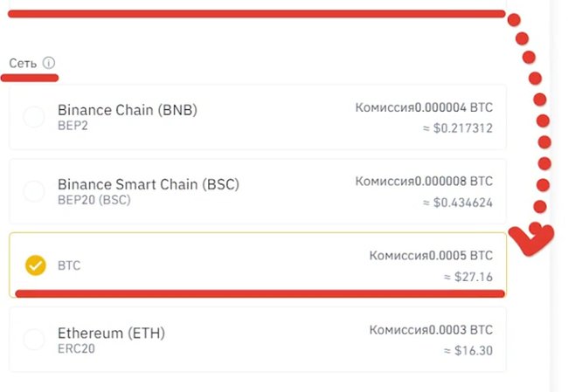The width and height of the screenshot is (568, 392).
Task: Choose the Ethereum (ETH) network title
Action: point(111,333)
